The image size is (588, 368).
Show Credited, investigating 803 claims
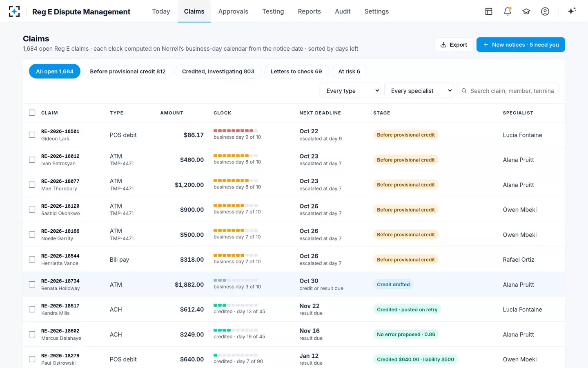point(218,72)
